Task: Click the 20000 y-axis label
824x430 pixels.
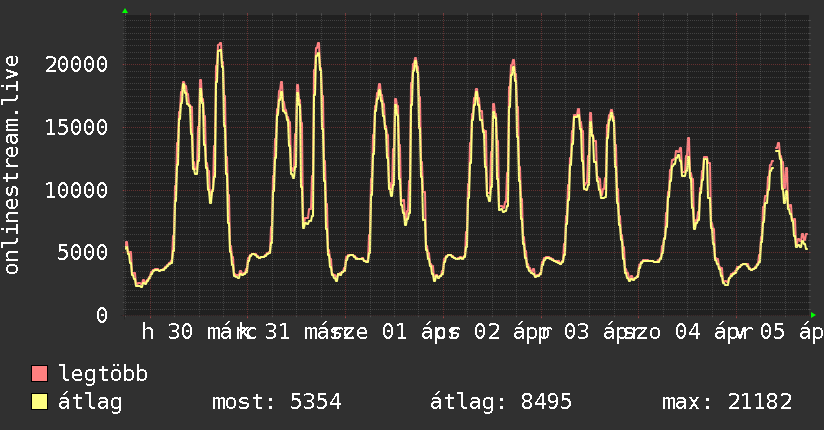Action: point(76,65)
